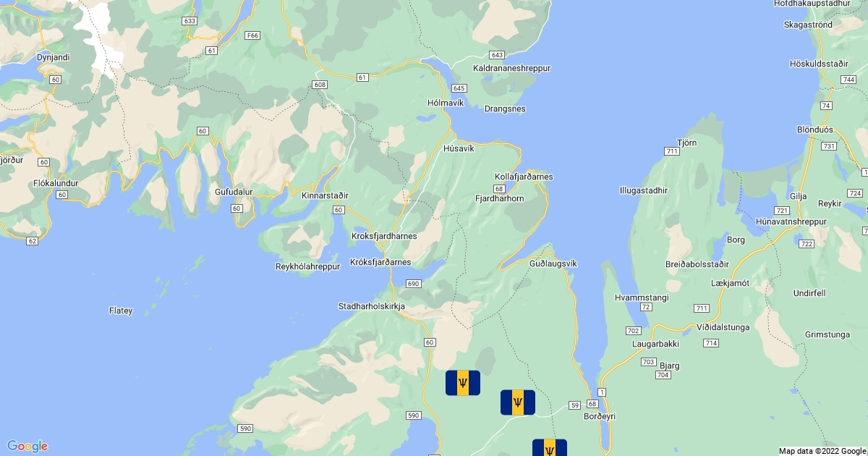Viewport: 868px width, 456px height.
Task: Click the leftmost Barbados flag marker
Action: point(463,383)
